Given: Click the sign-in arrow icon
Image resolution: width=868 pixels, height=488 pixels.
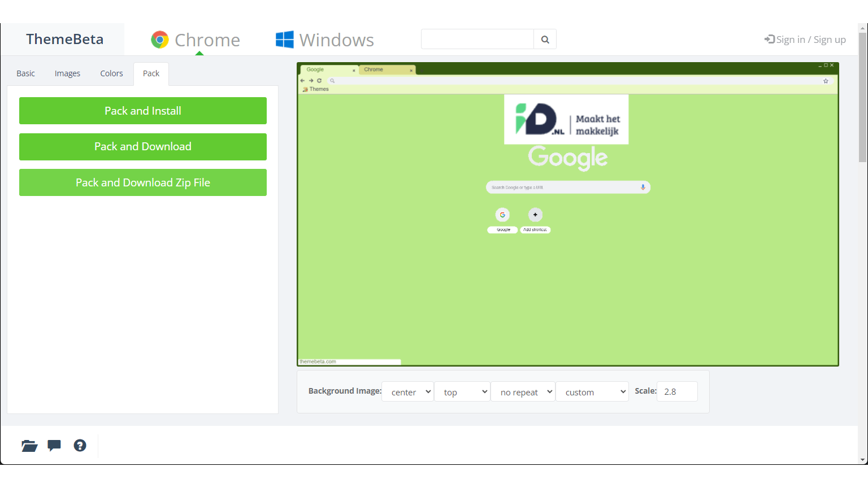Looking at the screenshot, I should [x=769, y=40].
